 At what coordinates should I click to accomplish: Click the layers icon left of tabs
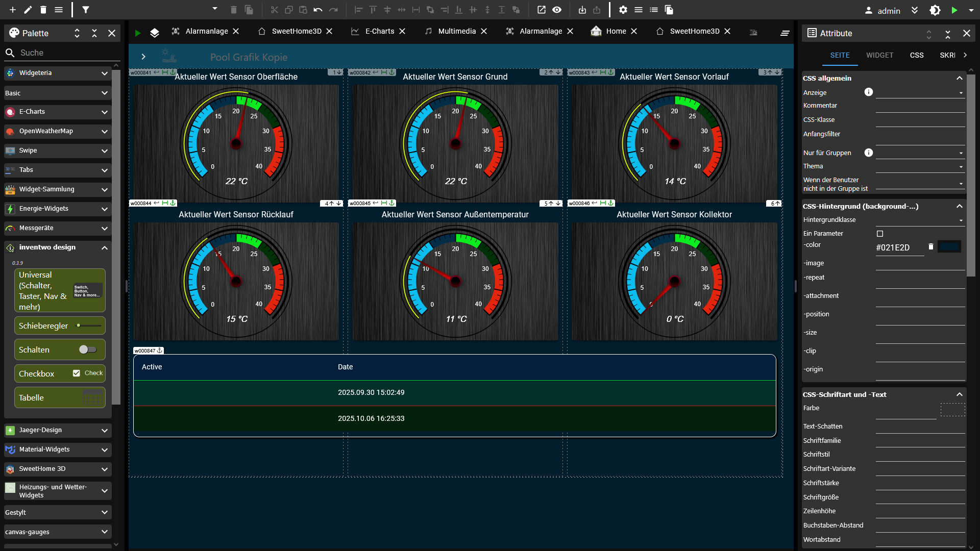[x=155, y=33]
